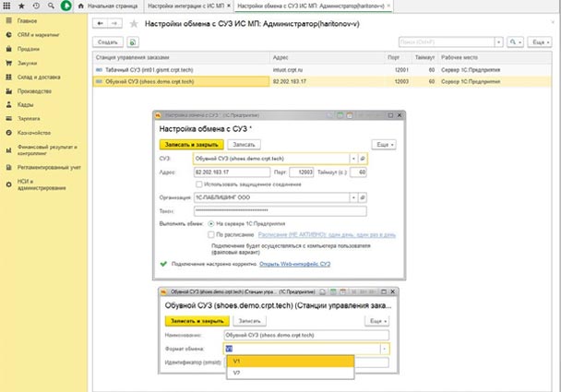Expand Формат обмена dropdown arrow
Viewport: 561px width, 392px height.
384,349
